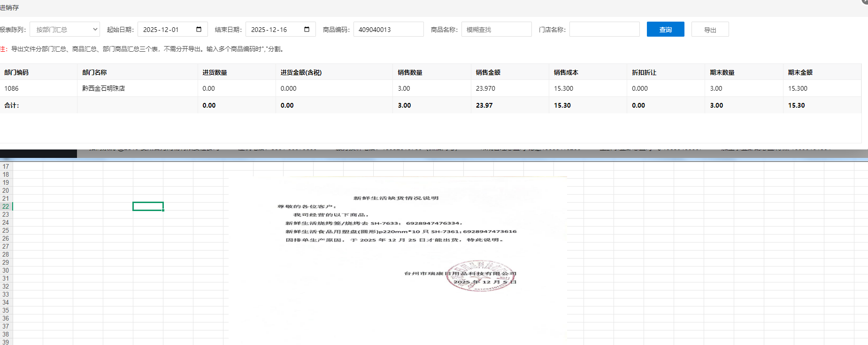Select spreadsheet row header 22
Image resolution: width=868 pixels, height=345 pixels.
point(6,206)
